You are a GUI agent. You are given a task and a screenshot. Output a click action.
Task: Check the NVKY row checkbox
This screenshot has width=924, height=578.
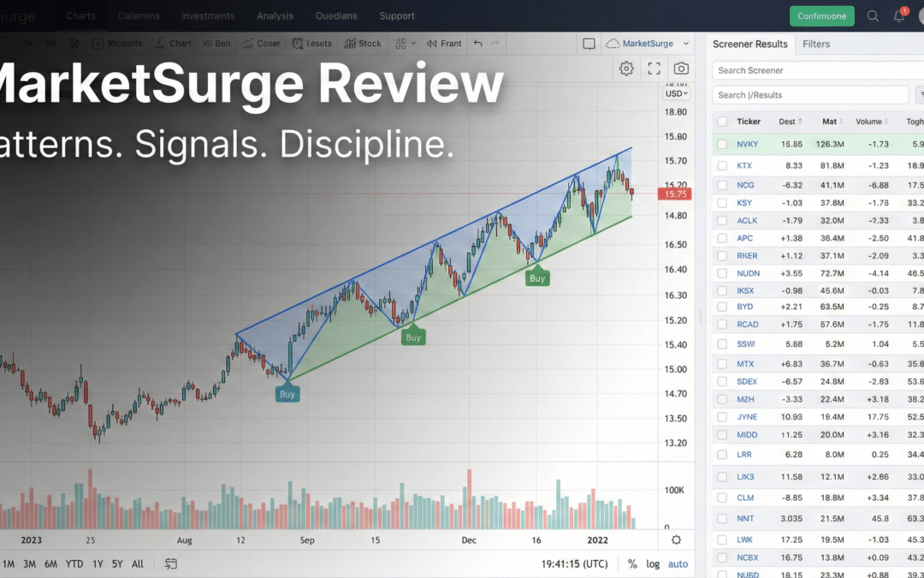click(x=722, y=144)
